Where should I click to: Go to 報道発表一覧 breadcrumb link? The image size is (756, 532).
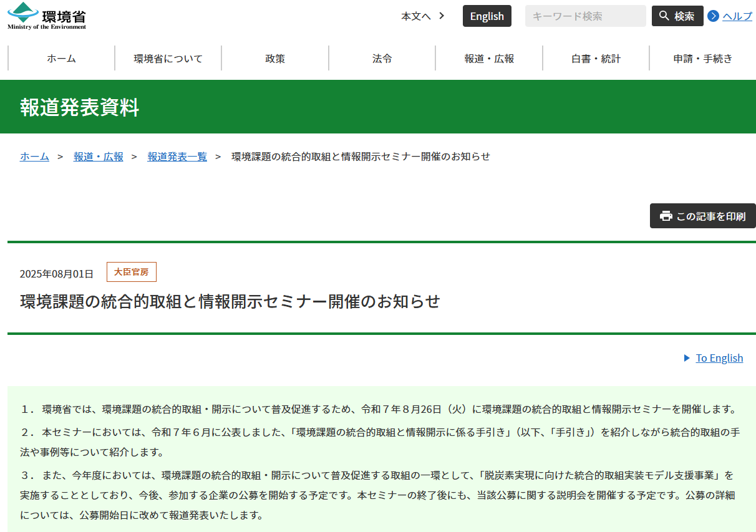click(177, 157)
